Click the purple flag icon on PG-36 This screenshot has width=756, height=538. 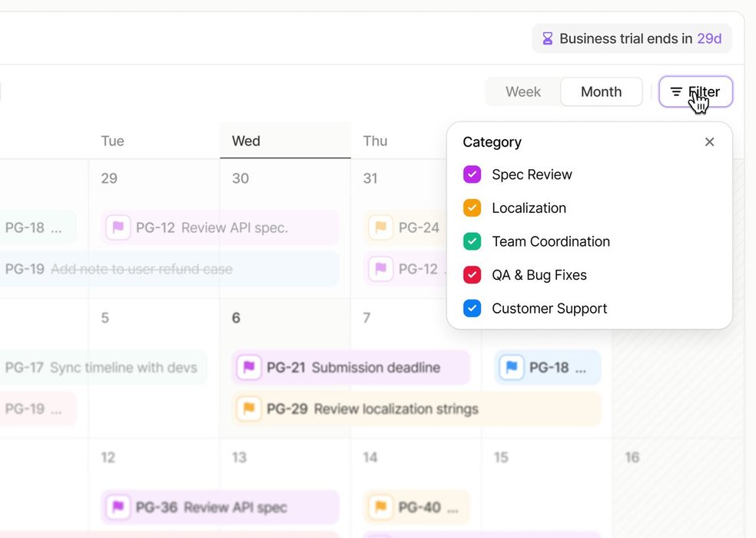point(118,507)
